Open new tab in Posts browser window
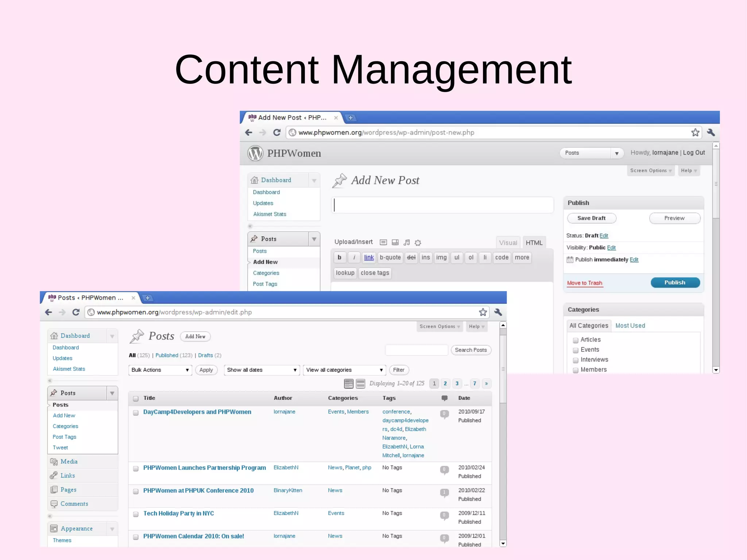This screenshot has height=560, width=747. [x=148, y=298]
